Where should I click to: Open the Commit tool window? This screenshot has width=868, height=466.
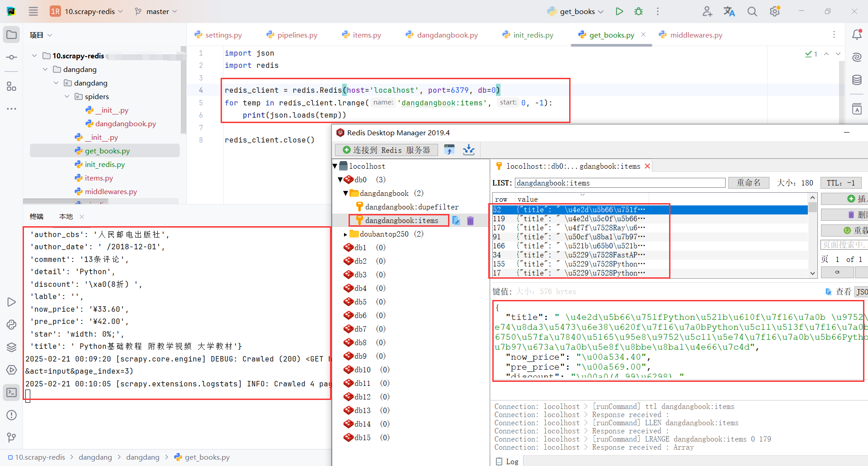[x=12, y=57]
